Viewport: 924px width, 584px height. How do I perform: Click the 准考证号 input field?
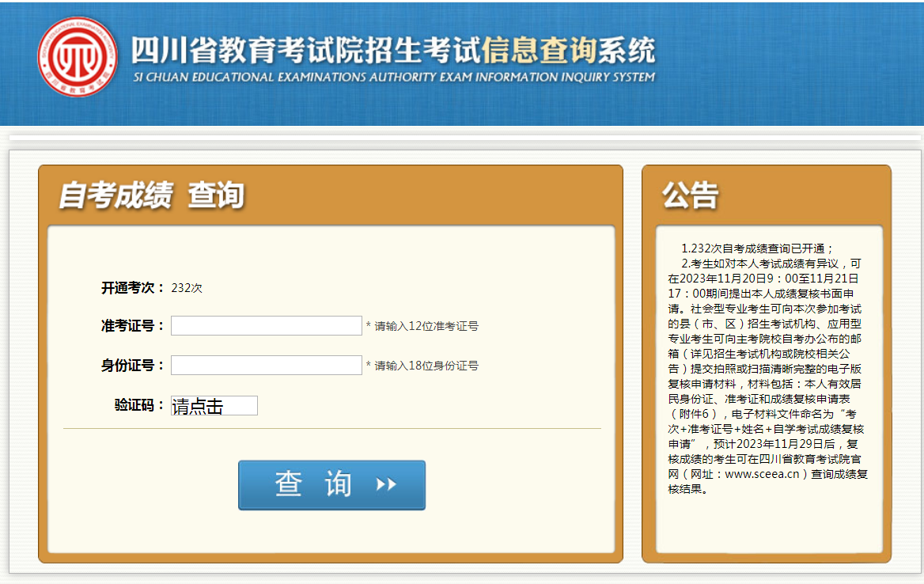(x=266, y=325)
